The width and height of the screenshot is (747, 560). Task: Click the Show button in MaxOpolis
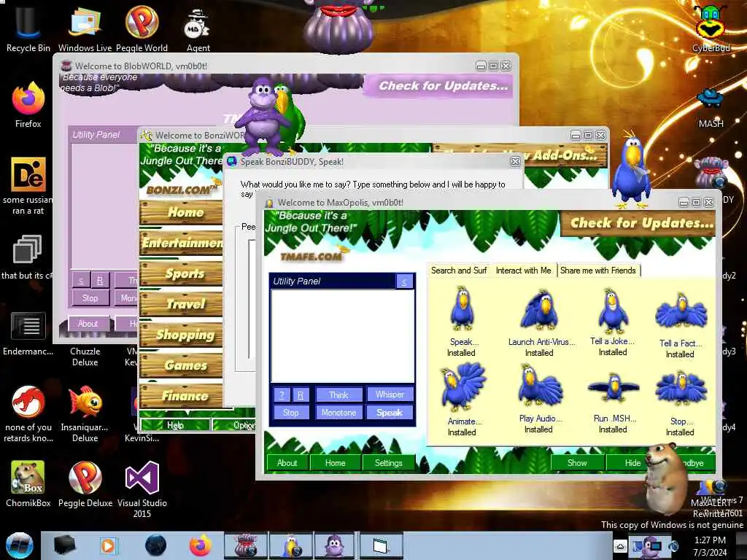coord(577,463)
